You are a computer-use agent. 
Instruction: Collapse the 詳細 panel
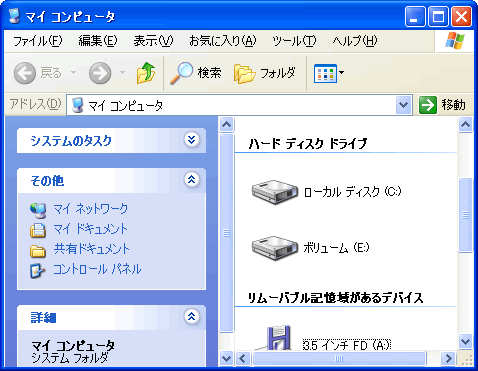[192, 316]
